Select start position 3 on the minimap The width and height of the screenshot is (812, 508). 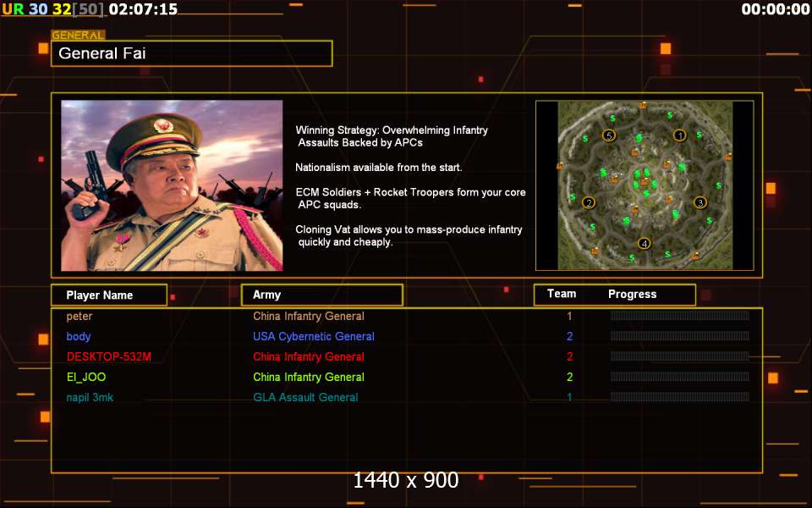pyautogui.click(x=700, y=202)
